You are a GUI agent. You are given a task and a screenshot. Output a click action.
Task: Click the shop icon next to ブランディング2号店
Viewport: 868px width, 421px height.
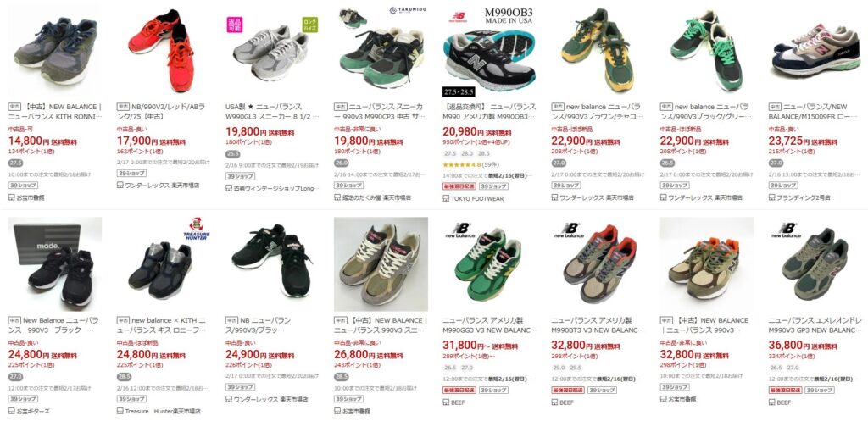(x=771, y=197)
